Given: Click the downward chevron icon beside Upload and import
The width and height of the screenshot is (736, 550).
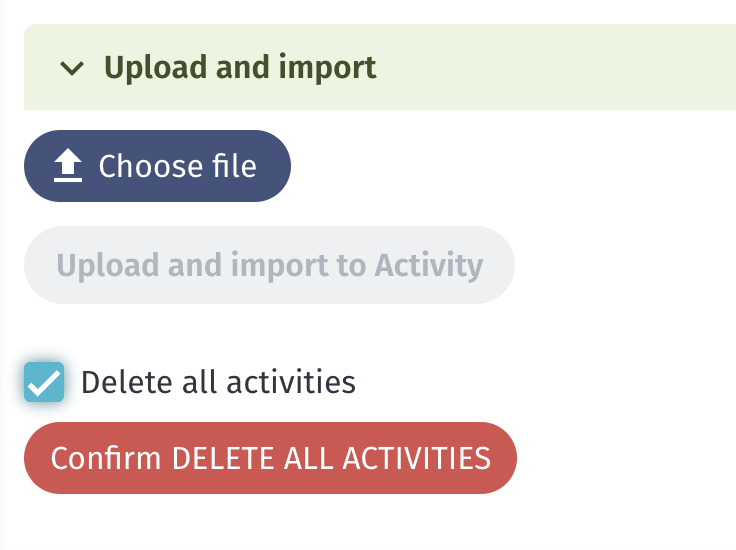Looking at the screenshot, I should 72,68.
